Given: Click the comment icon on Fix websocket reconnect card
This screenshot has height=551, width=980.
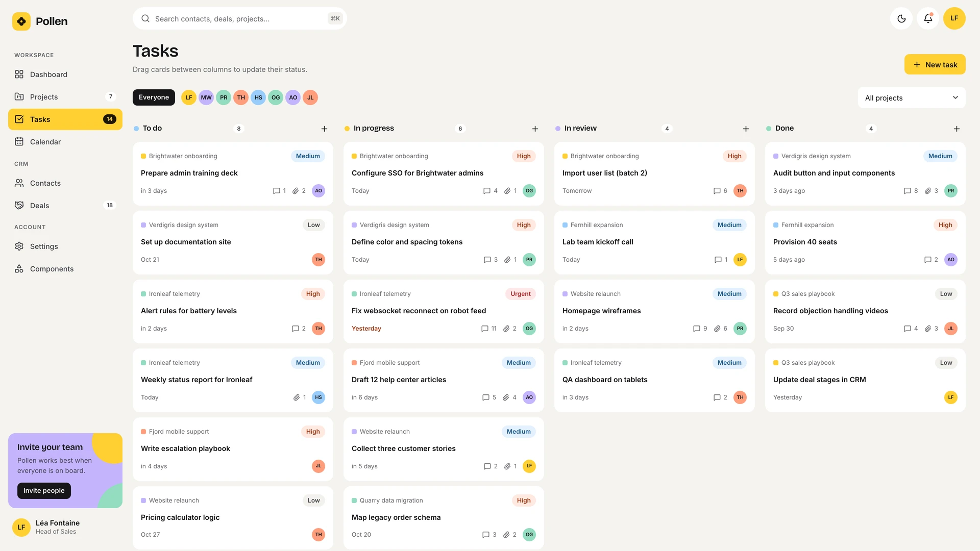Looking at the screenshot, I should [x=485, y=329].
